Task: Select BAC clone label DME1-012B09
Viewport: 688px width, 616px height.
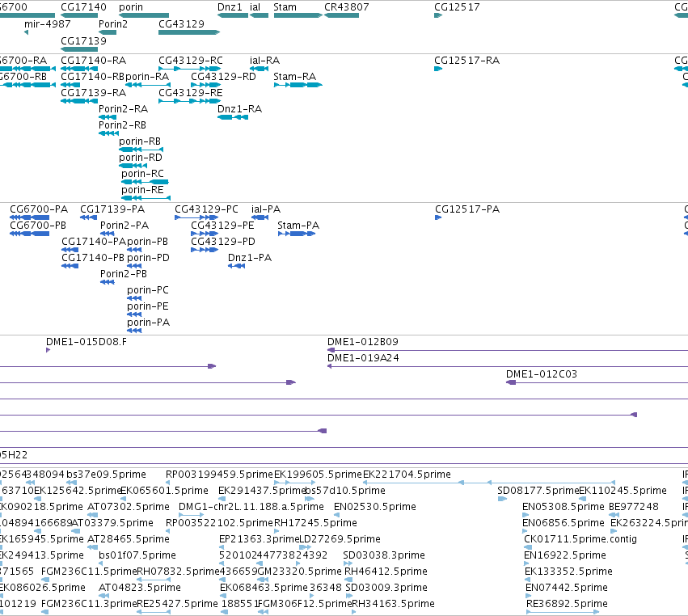Action: pyautogui.click(x=363, y=341)
